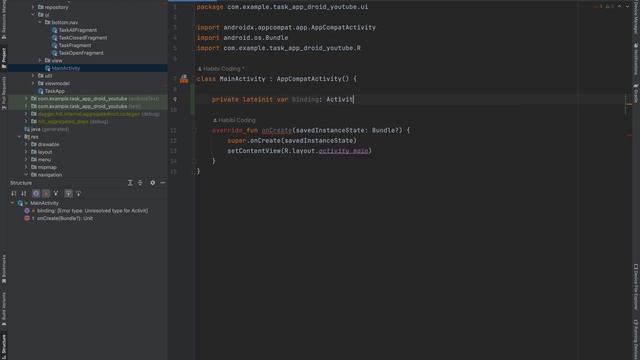The image size is (640, 360).
Task: Expand the util package folder
Action: 33,76
